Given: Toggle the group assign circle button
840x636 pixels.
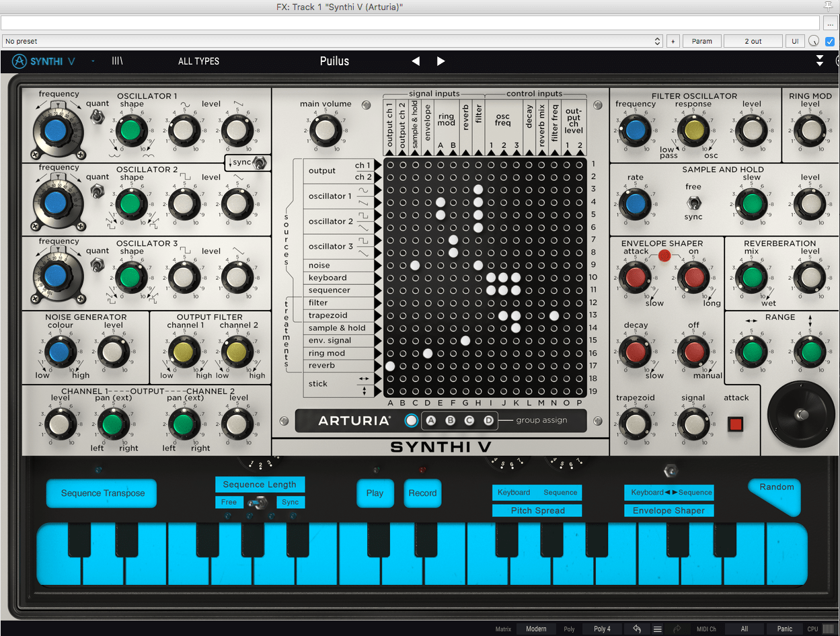Looking at the screenshot, I should point(412,421).
